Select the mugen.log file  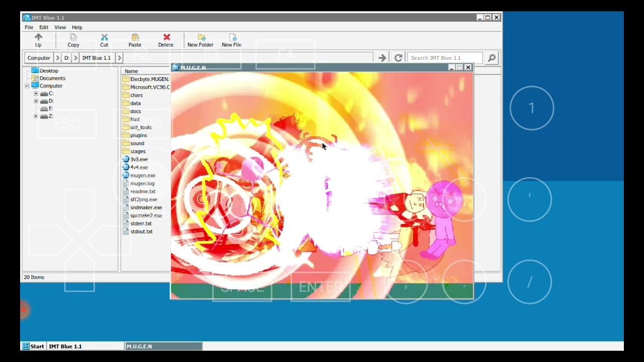[x=138, y=184]
